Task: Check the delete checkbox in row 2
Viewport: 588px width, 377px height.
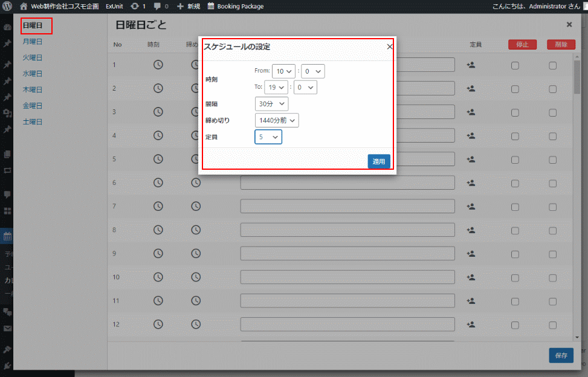Action: point(552,89)
